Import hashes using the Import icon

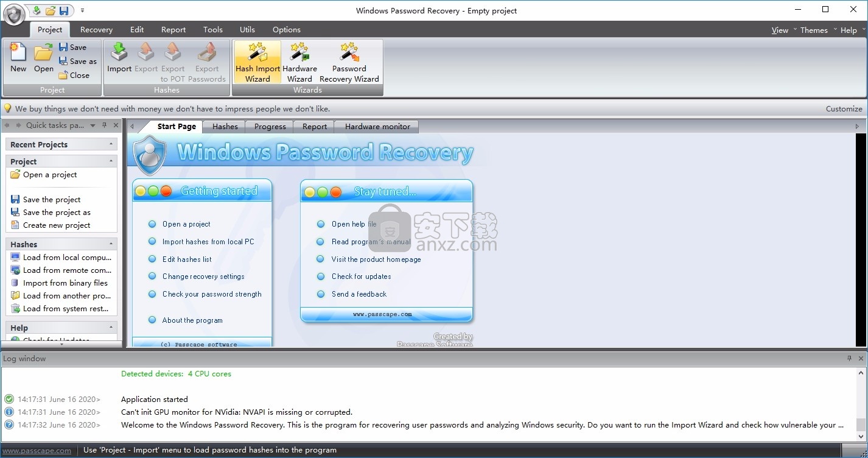click(x=119, y=58)
